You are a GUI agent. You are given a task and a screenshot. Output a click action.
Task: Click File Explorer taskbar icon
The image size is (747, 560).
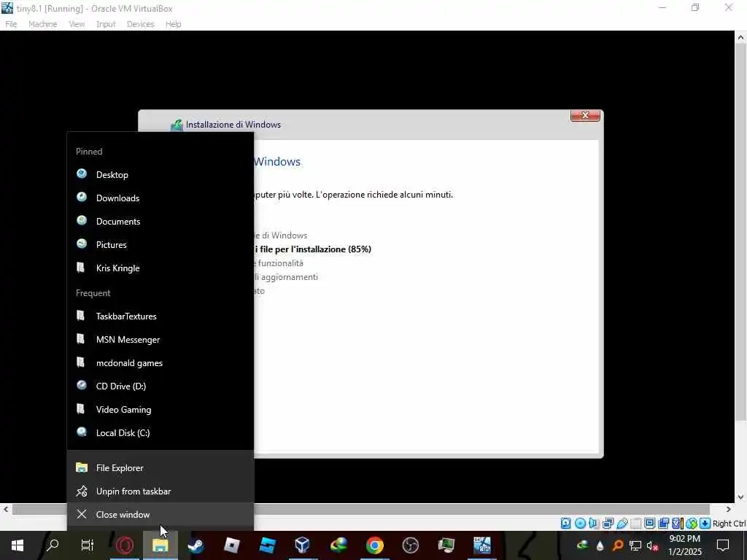[160, 545]
